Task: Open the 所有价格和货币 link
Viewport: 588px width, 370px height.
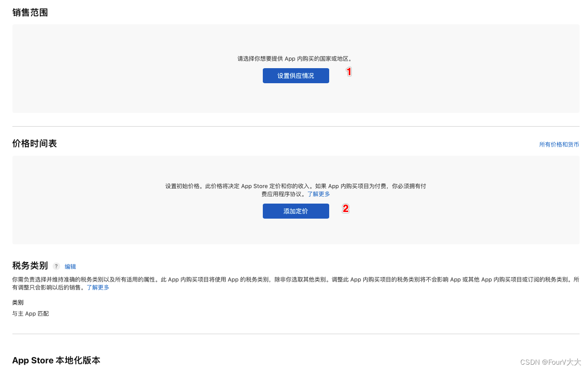Action: pyautogui.click(x=559, y=144)
